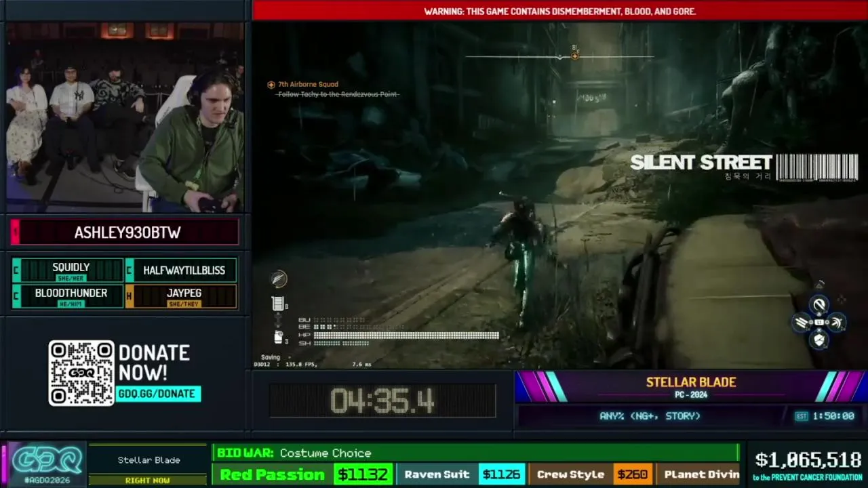This screenshot has height=488, width=868.
Task: Select the Crew Style bid option
Action: tap(570, 474)
